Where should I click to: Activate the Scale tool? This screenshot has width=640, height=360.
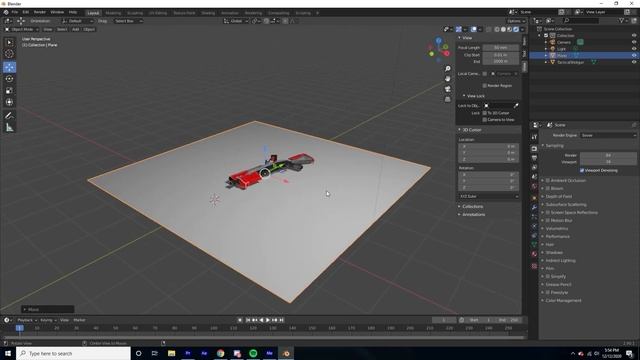9,91
